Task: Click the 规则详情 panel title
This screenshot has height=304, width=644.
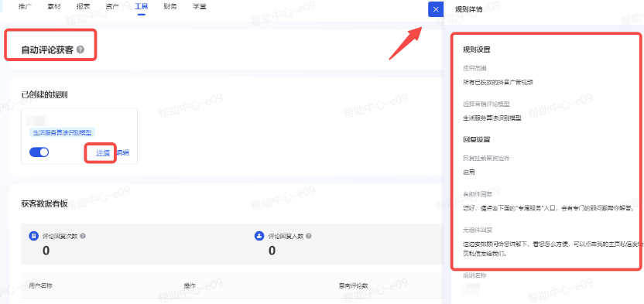Action: [468, 9]
